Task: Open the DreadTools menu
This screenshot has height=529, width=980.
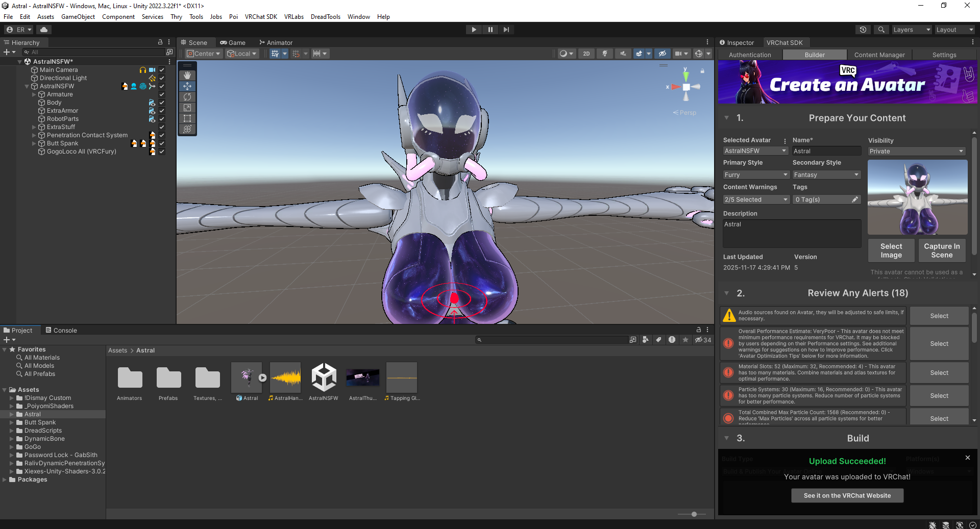Action: [x=325, y=17]
